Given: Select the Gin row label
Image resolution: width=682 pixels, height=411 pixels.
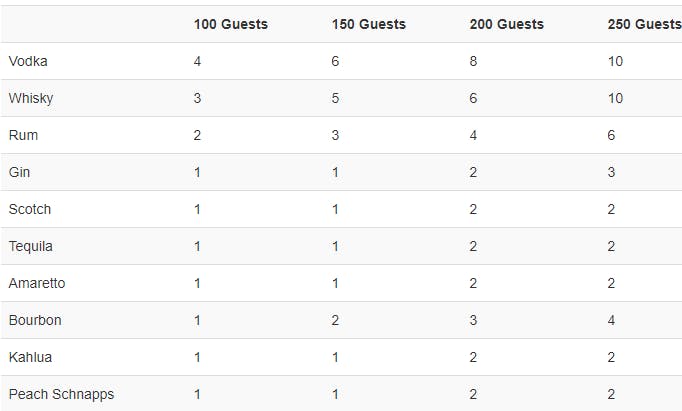Looking at the screenshot, I should coord(19,172).
